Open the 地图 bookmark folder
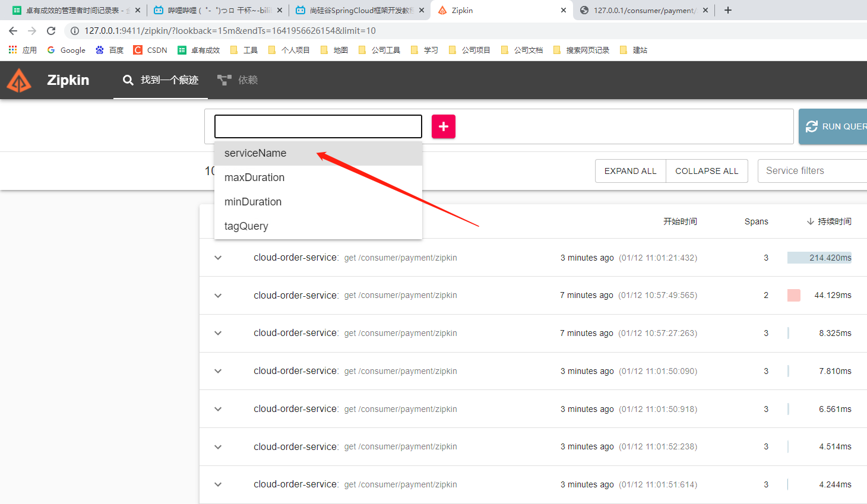 pos(334,50)
